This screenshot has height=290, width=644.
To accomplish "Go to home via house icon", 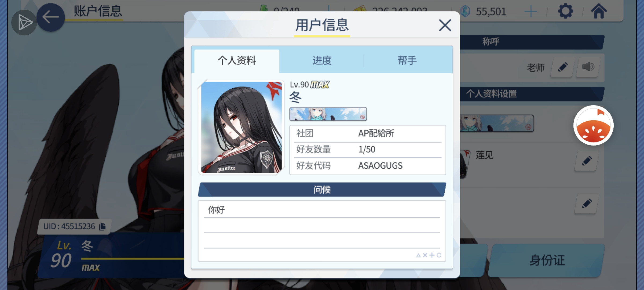I will [599, 11].
